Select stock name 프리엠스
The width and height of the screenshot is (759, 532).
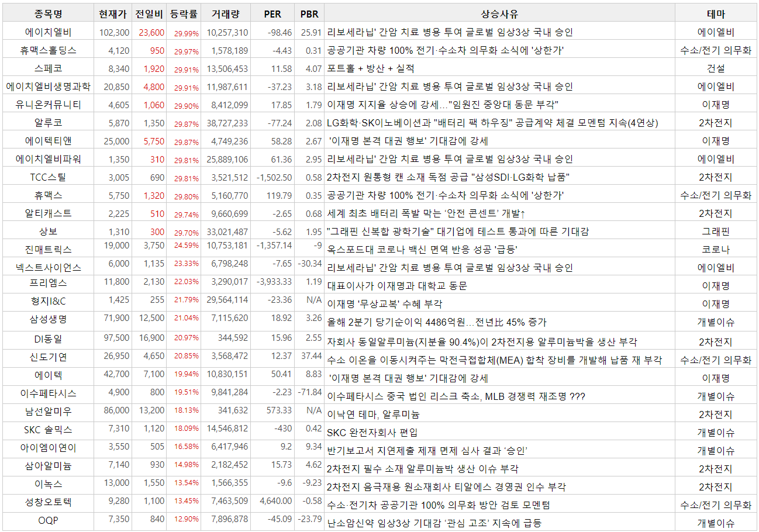click(48, 283)
